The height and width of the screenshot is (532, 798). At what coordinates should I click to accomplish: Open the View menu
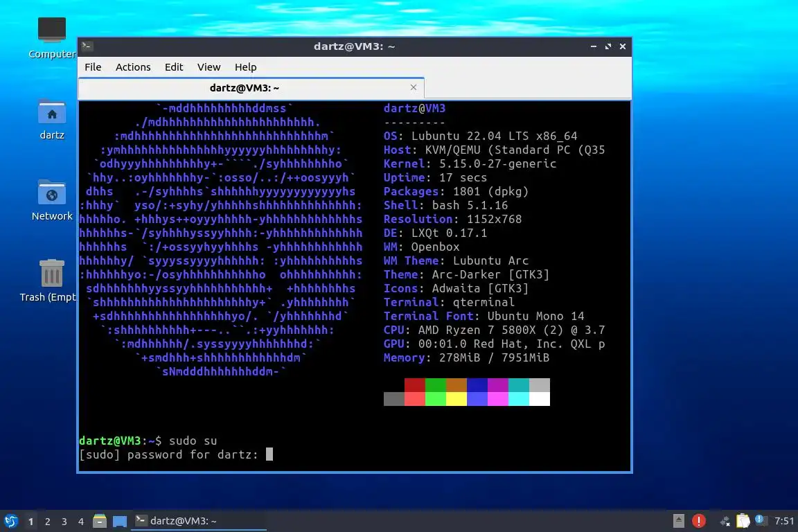pyautogui.click(x=209, y=67)
